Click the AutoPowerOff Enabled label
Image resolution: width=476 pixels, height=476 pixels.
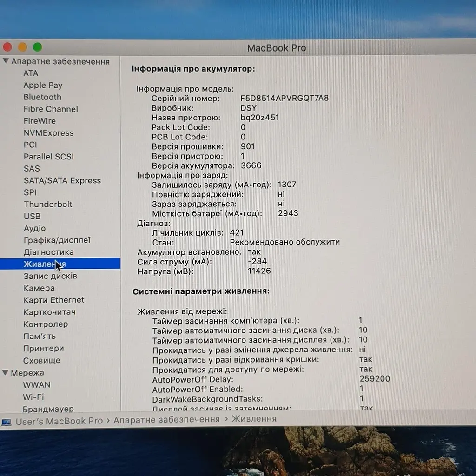197,389
